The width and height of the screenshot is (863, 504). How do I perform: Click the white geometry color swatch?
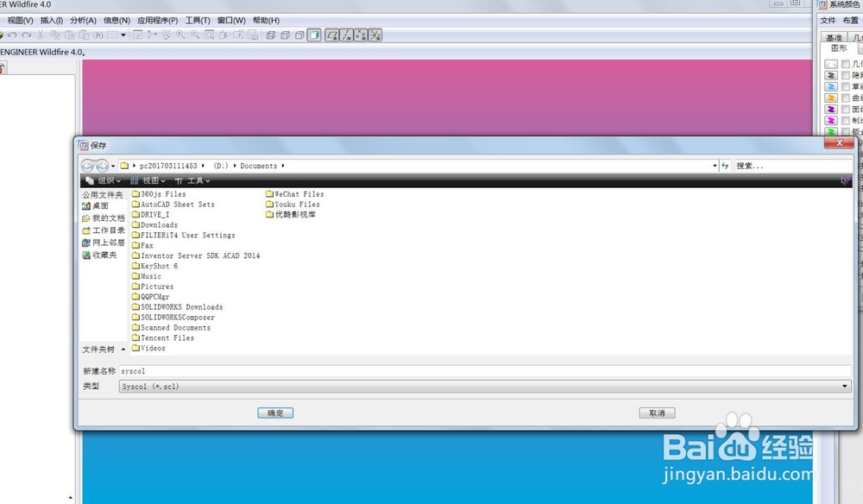click(x=831, y=65)
